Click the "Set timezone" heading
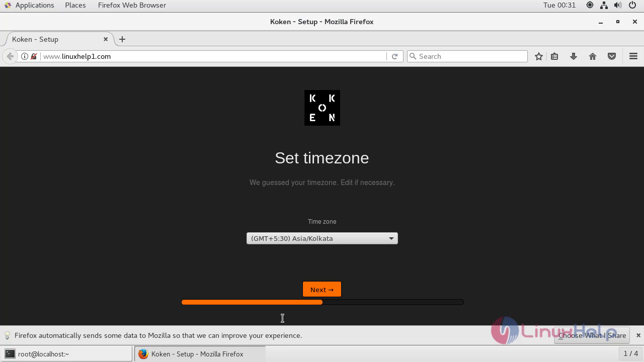This screenshot has width=644, height=362. click(322, 158)
